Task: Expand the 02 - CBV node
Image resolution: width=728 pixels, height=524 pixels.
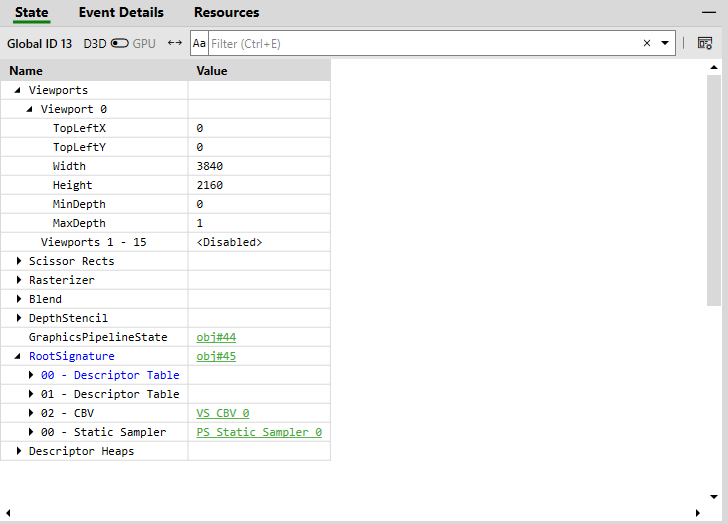Action: (31, 413)
